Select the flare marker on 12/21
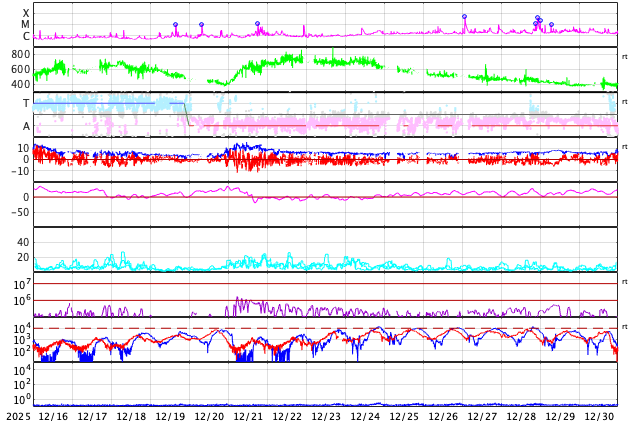The width and height of the screenshot is (634, 424). point(257,24)
